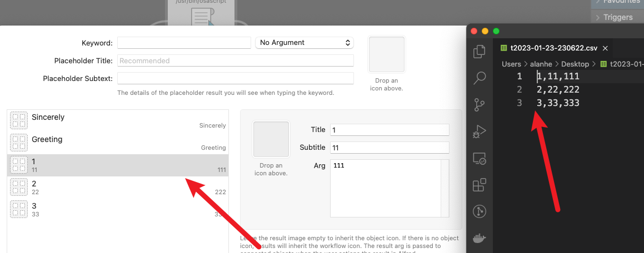Open VS Code Source Control icon
The image size is (644, 253).
tap(480, 104)
